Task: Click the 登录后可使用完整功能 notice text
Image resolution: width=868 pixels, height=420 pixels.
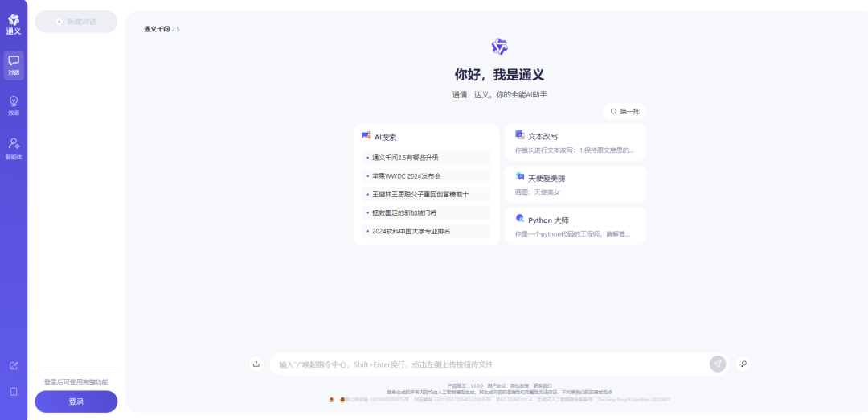Action: click(x=76, y=382)
